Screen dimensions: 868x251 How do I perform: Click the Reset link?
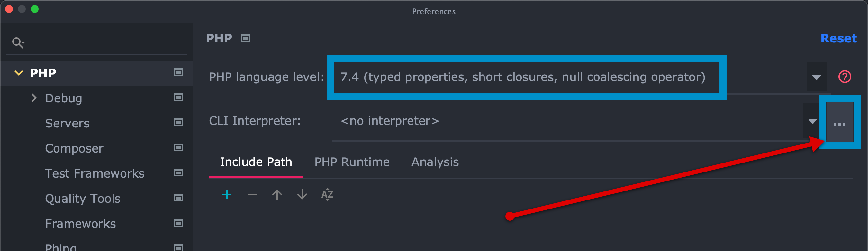coord(838,39)
